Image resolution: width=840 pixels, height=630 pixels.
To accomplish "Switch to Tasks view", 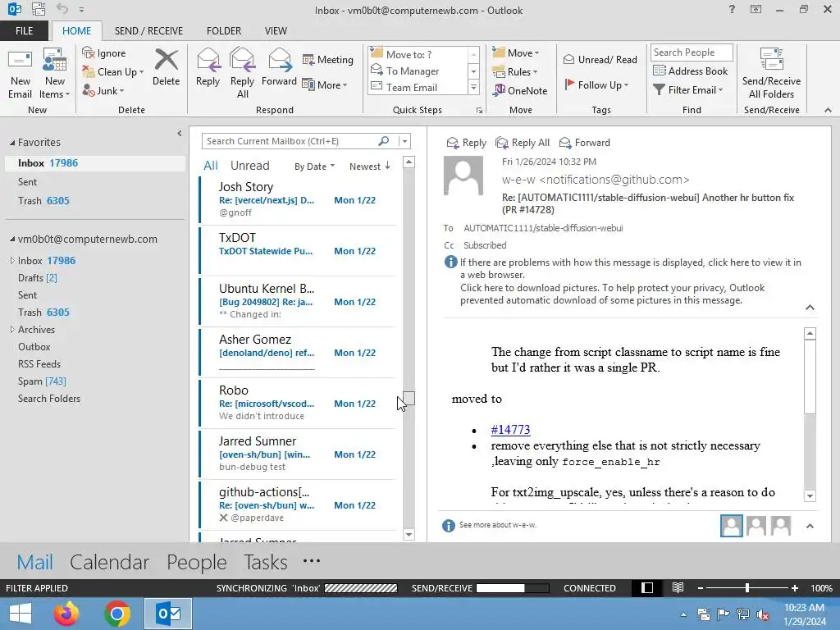I will [265, 561].
